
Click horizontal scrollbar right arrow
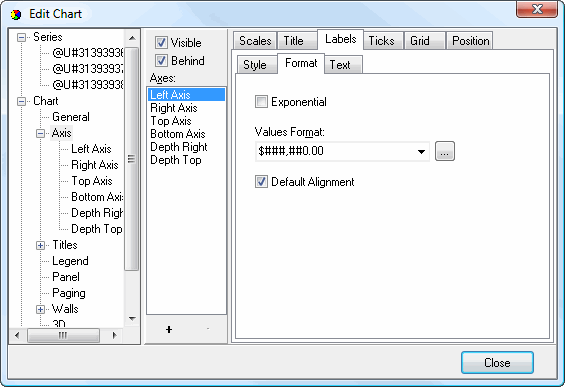(115, 335)
